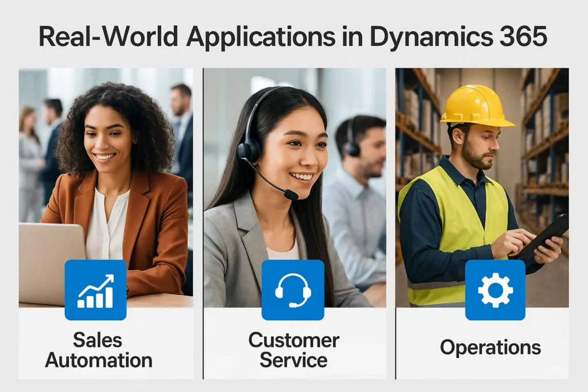
Task: Select the Operations label text
Action: click(490, 347)
